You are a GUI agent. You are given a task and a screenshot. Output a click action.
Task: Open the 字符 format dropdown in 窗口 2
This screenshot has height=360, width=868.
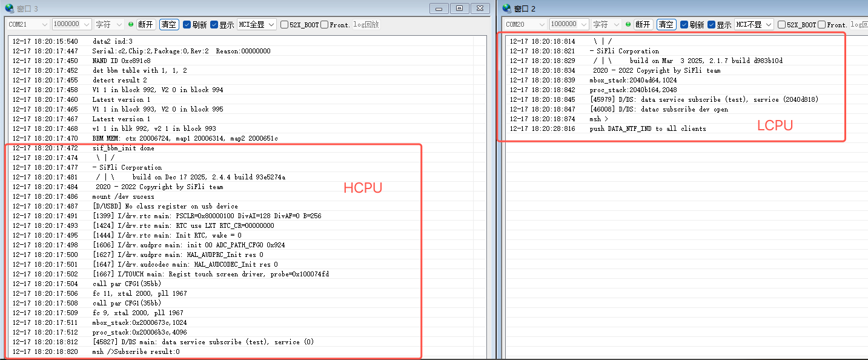point(606,24)
